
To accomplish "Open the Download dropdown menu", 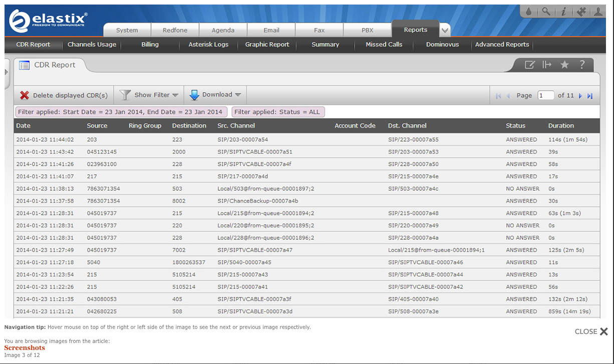I will 215,95.
